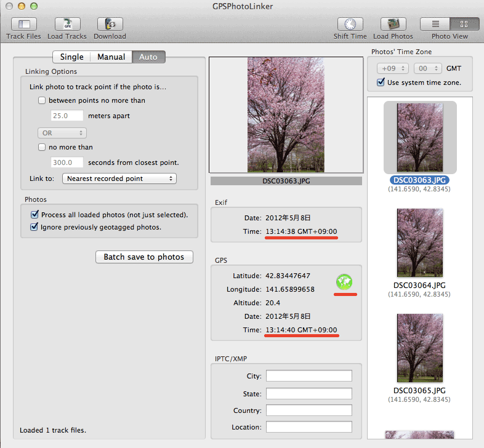This screenshot has width=484, height=448.
Task: Open the 00 minutes time zone selector
Action: pyautogui.click(x=428, y=68)
